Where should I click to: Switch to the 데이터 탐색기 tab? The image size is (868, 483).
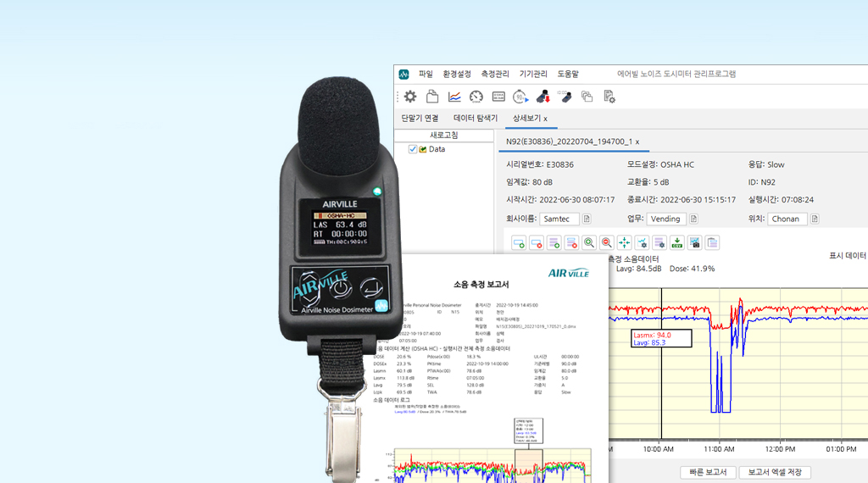pyautogui.click(x=476, y=119)
